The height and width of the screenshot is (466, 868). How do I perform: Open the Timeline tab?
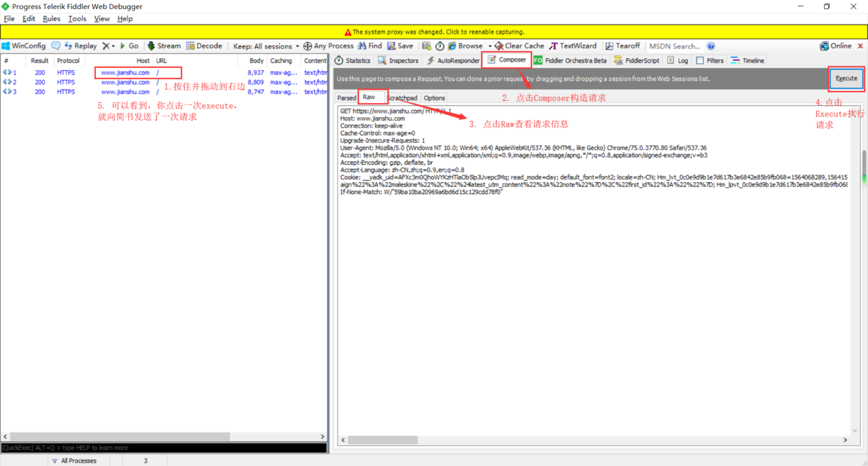[748, 61]
